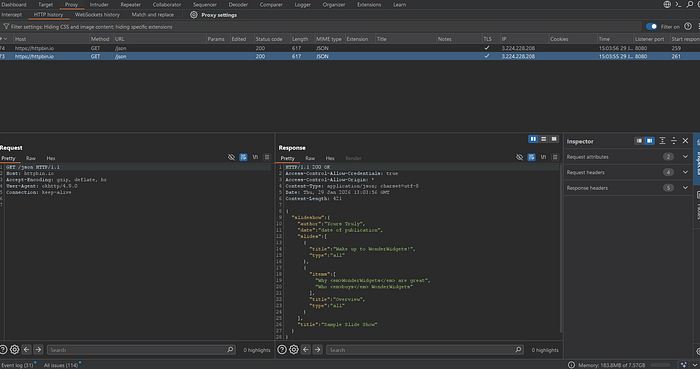Open WebSockets history sub-tab
The height and width of the screenshot is (369, 700).
click(x=97, y=15)
